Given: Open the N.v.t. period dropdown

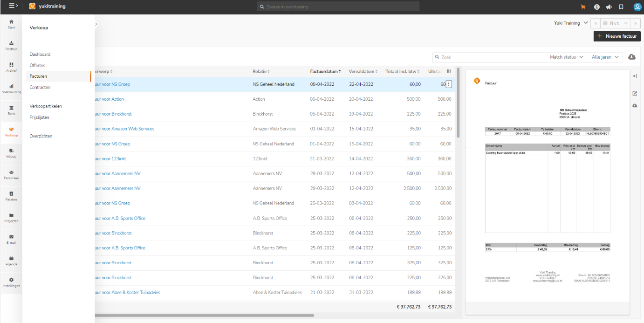Looking at the screenshot, I should point(615,23).
